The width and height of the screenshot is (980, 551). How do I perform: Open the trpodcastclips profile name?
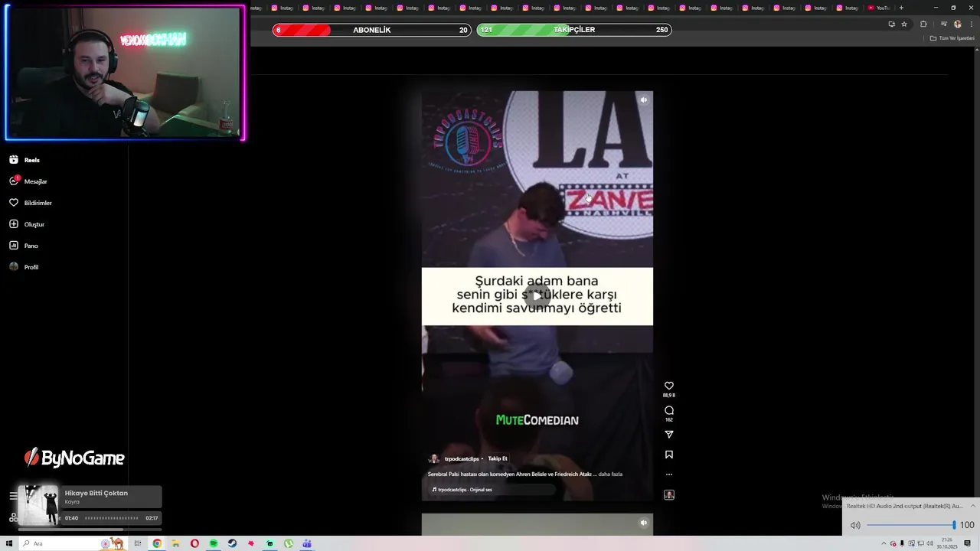tap(462, 458)
